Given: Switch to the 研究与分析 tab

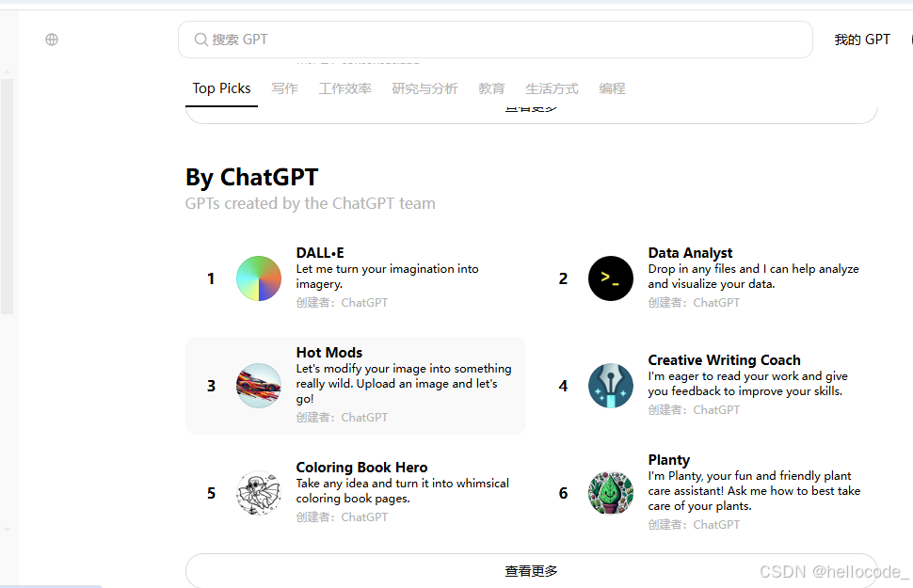Looking at the screenshot, I should click(424, 88).
